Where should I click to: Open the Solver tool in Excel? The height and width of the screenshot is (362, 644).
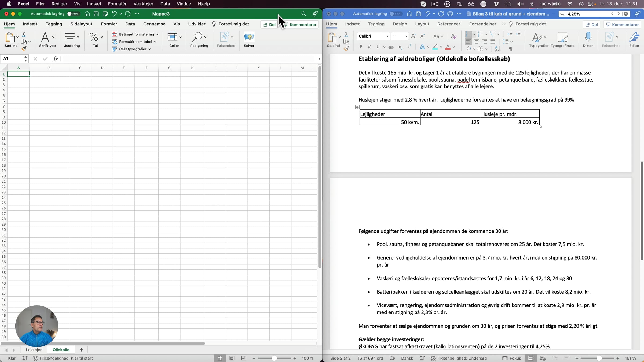click(x=249, y=40)
